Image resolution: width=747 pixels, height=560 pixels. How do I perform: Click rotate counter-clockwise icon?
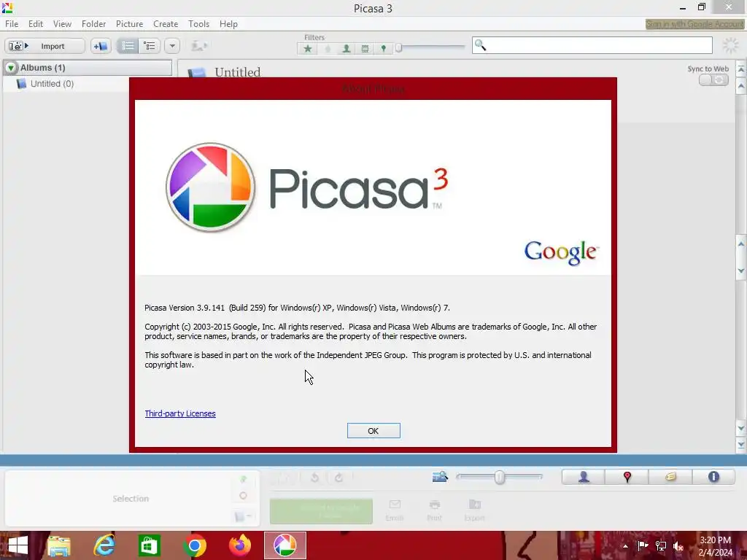[314, 477]
